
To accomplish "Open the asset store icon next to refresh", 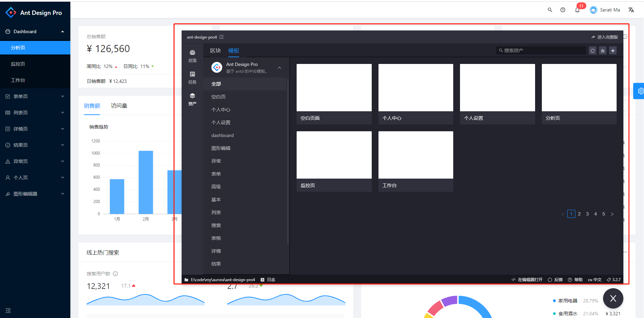I will [603, 50].
